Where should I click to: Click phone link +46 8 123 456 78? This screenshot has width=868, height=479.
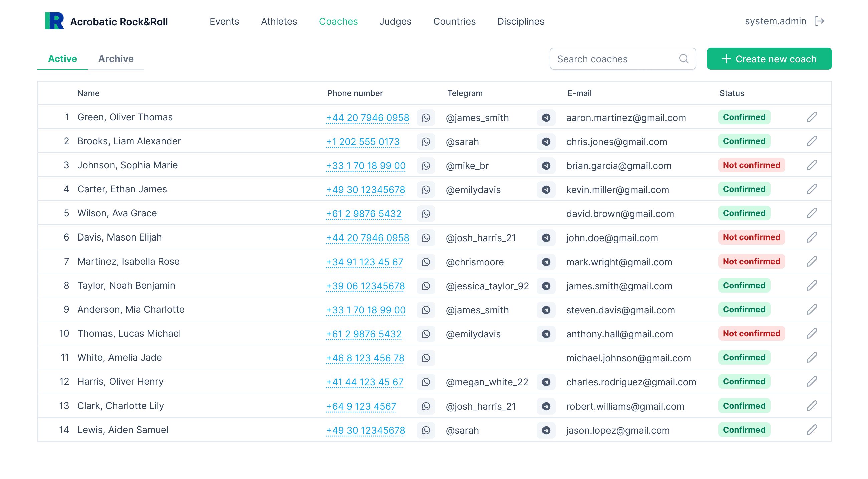point(365,358)
